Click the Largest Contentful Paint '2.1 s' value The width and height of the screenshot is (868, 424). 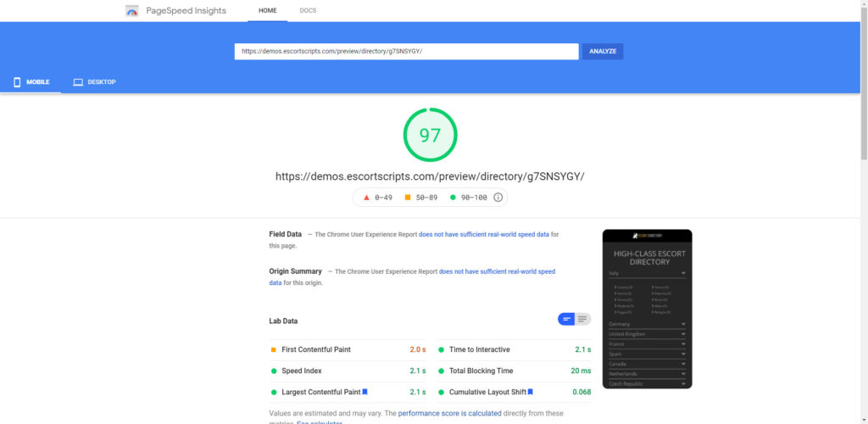417,392
